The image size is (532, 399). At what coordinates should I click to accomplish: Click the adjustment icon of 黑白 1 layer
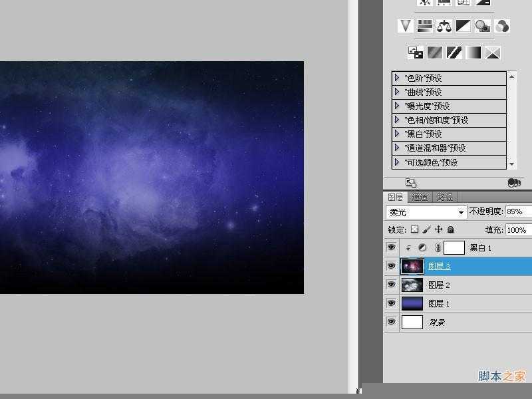coord(422,247)
